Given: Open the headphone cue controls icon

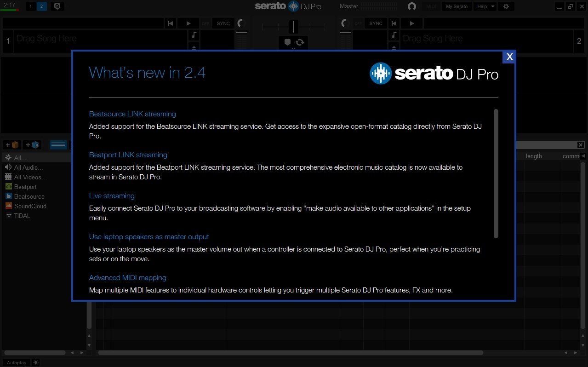Looking at the screenshot, I should 412,6.
